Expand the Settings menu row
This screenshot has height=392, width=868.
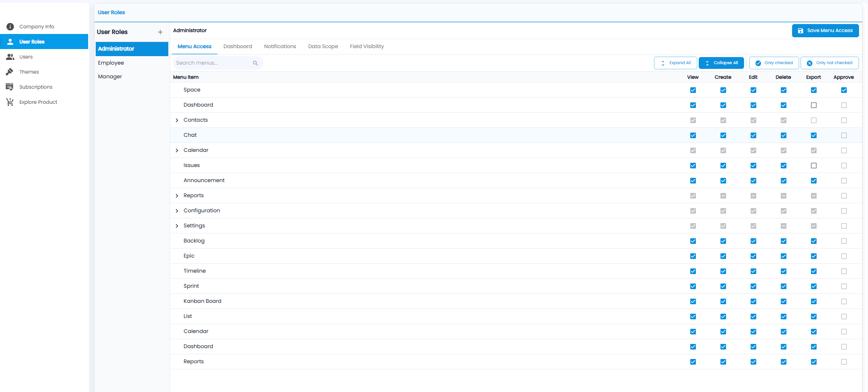pos(177,226)
